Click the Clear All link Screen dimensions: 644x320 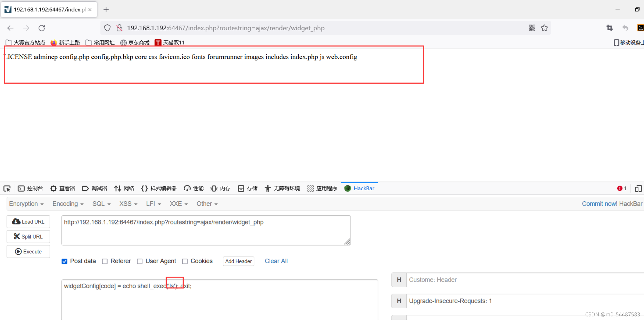pyautogui.click(x=276, y=261)
